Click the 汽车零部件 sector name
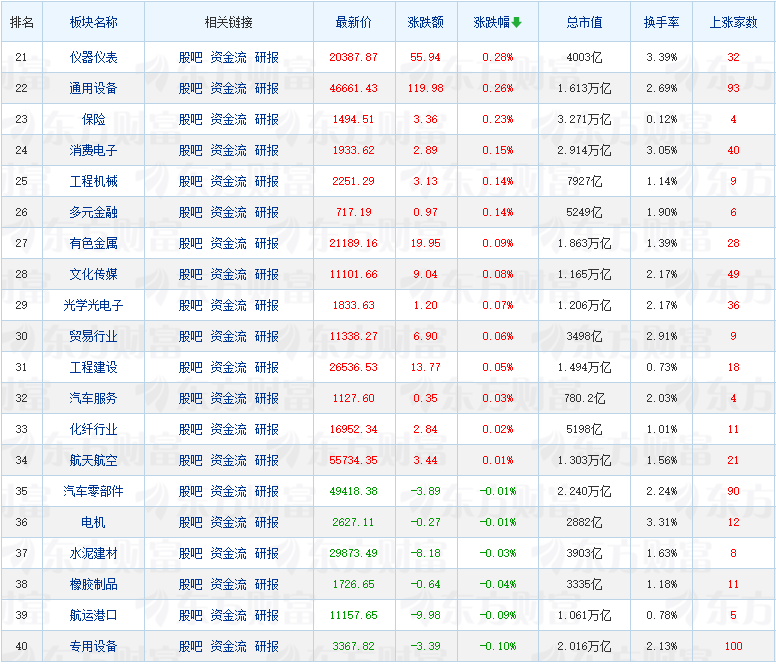This screenshot has width=776, height=664. [94, 491]
